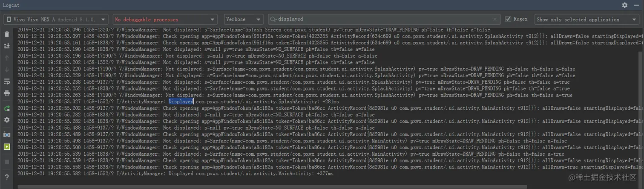The width and height of the screenshot is (644, 189).
Task: Open Logcat header settings via sidebar gear
Action: (6, 120)
